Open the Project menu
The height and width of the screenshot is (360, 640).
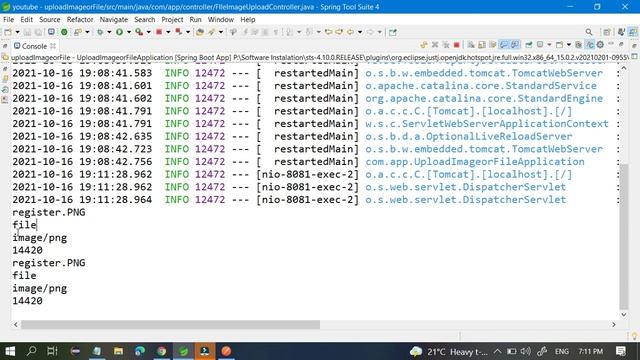point(172,20)
